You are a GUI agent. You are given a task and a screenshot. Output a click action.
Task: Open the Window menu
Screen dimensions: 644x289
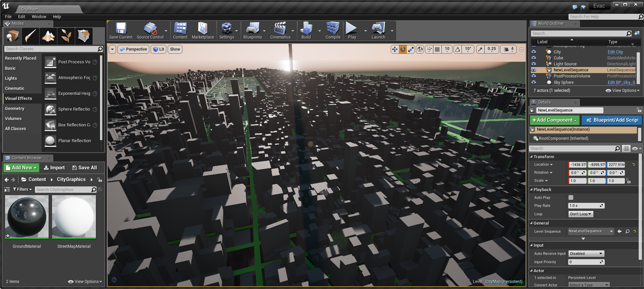tap(39, 17)
